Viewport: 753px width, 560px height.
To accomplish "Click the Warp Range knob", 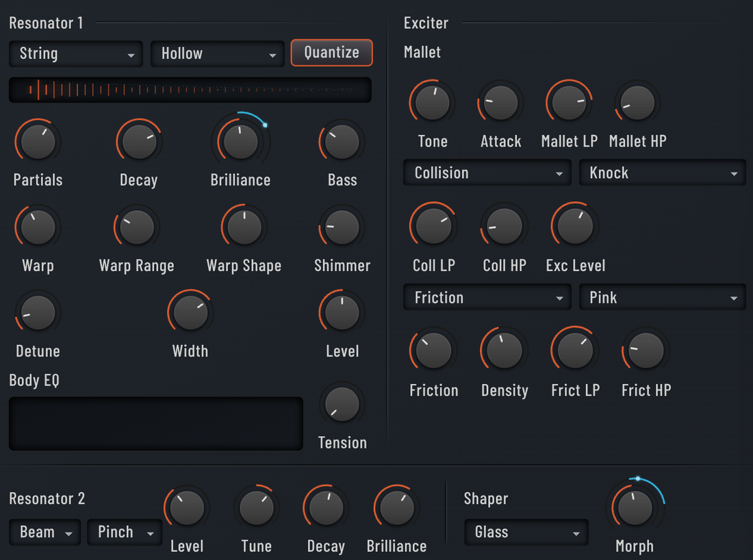I will point(137,227).
